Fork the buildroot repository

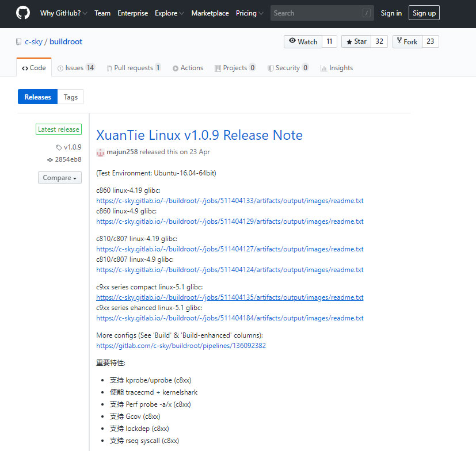(407, 41)
